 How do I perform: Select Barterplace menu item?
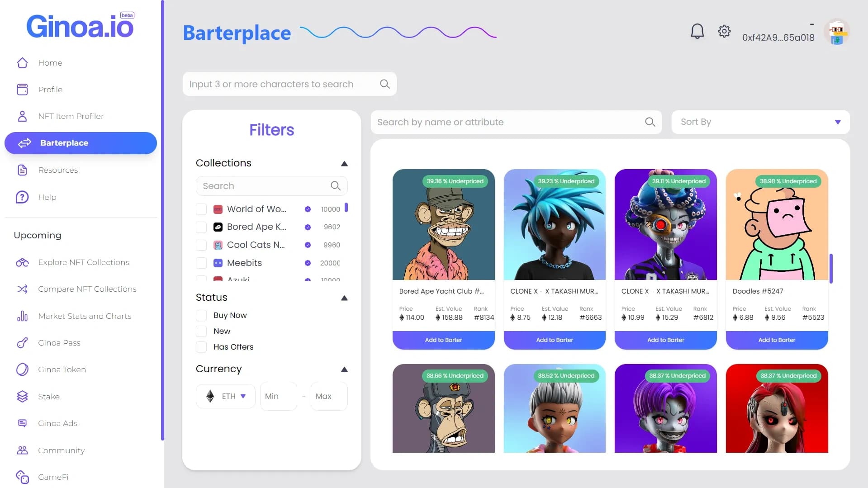81,143
